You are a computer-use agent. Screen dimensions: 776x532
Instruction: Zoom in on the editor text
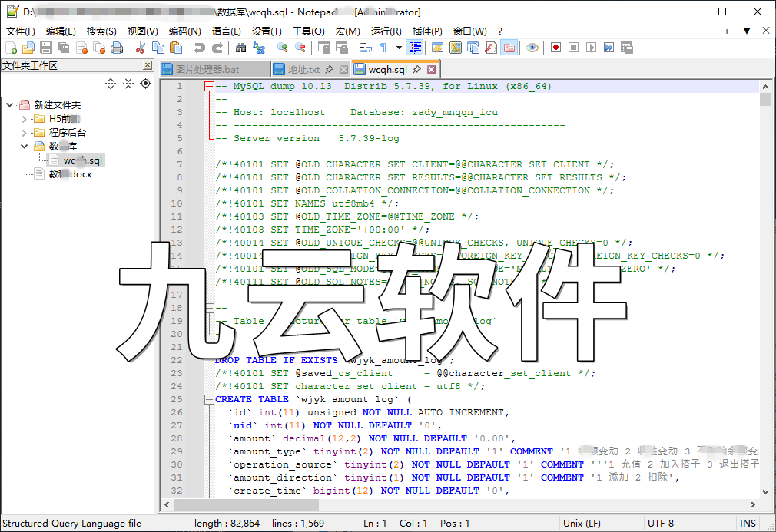tap(283, 48)
